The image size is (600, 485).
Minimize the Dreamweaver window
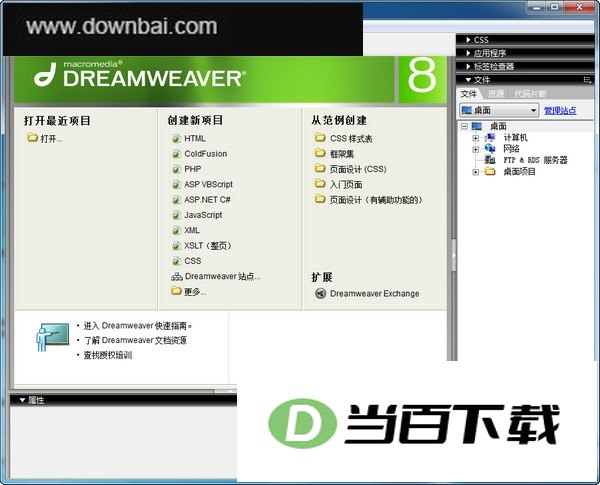tap(537, 7)
